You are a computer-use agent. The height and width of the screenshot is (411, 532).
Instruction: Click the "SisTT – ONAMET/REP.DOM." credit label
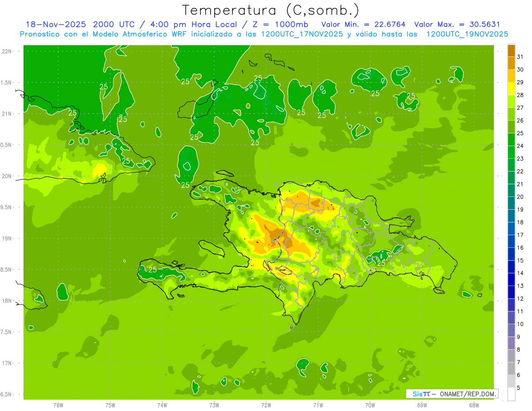[452, 394]
